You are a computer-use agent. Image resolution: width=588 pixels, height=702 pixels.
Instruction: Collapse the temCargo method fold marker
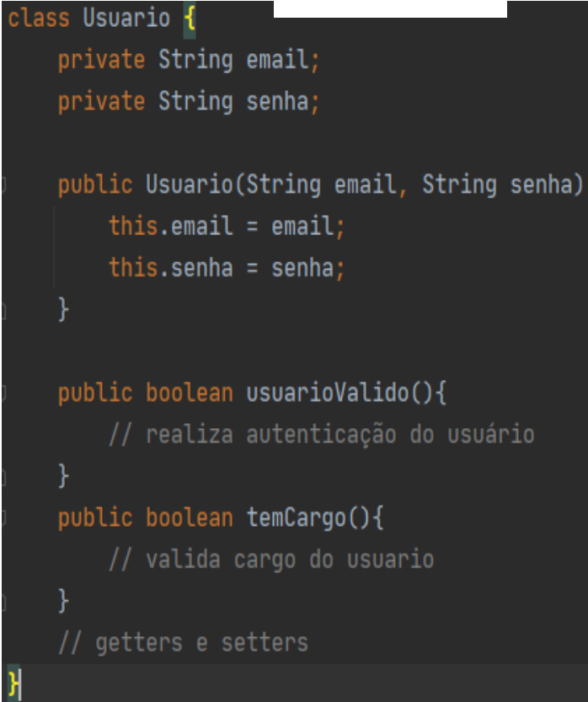point(3,517)
